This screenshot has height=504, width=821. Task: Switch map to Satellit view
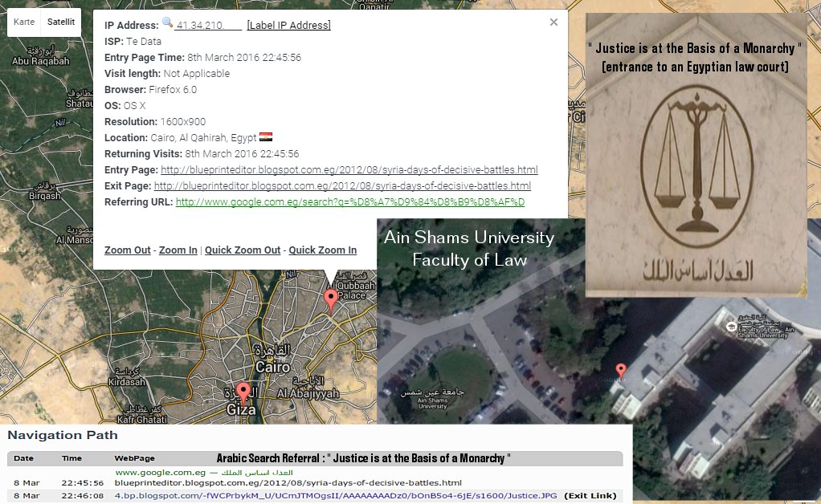click(x=61, y=22)
